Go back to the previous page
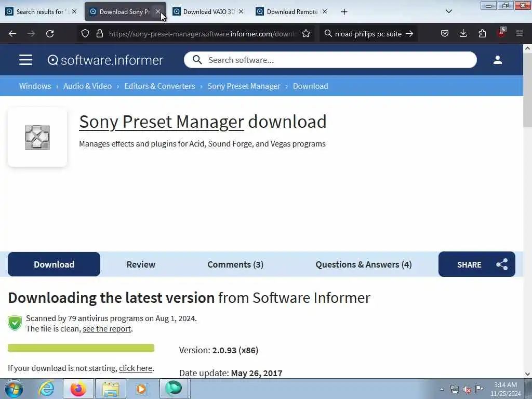 [12, 34]
